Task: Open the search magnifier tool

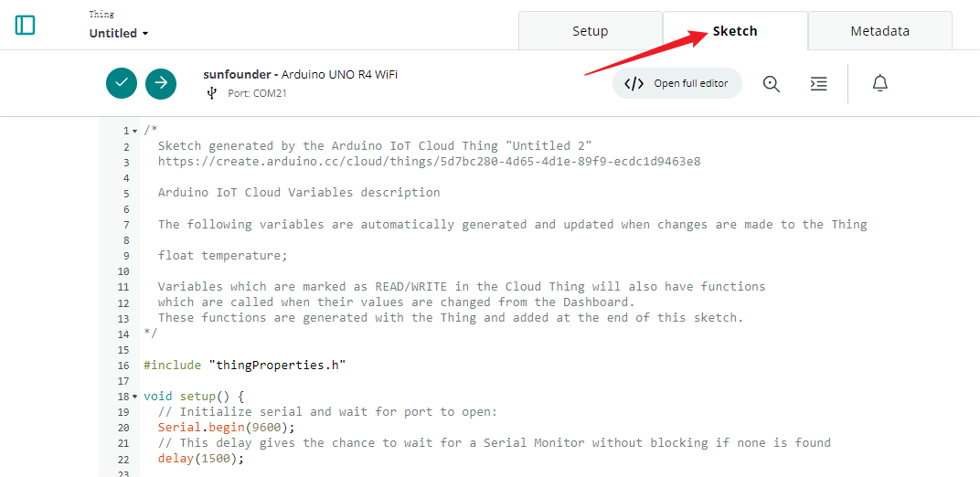Action: (x=772, y=84)
